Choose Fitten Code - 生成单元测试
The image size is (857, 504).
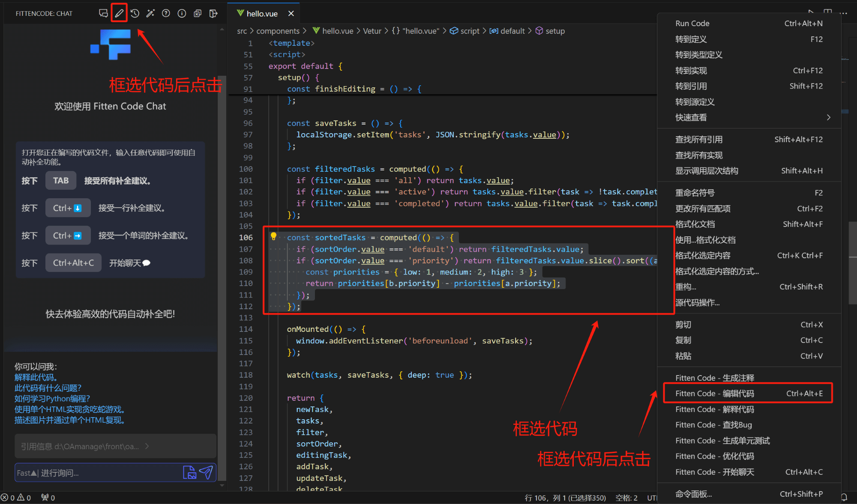point(749,441)
